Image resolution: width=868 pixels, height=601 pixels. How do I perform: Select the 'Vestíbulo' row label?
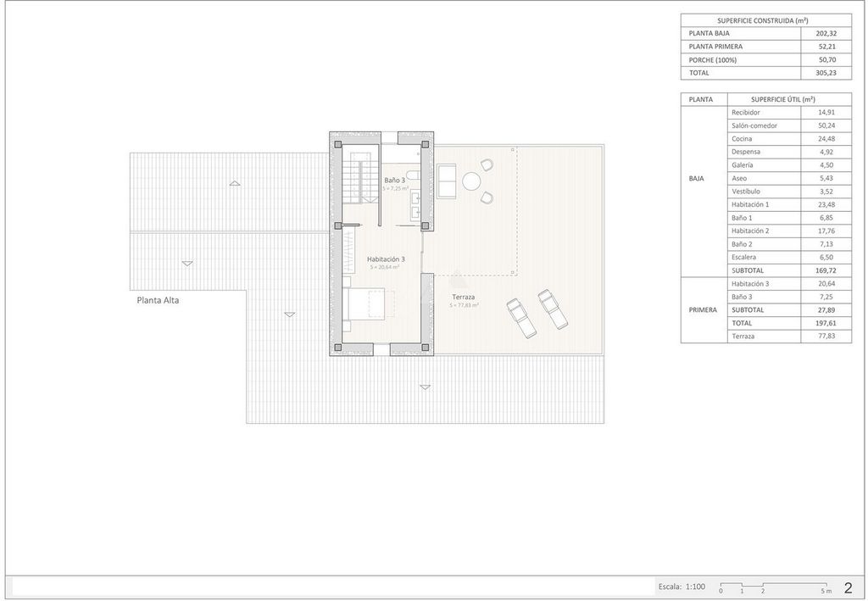746,192
